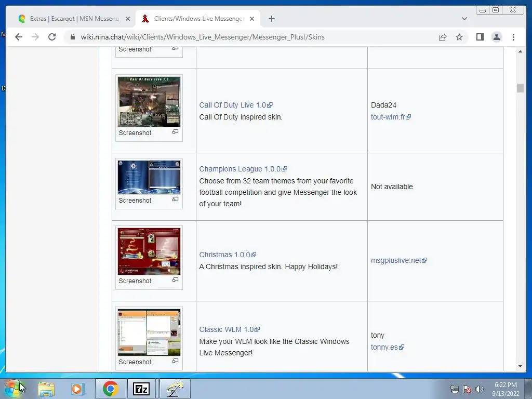Reload the current wiki page
Screen dimensions: 532x399
pyautogui.click(x=52, y=37)
